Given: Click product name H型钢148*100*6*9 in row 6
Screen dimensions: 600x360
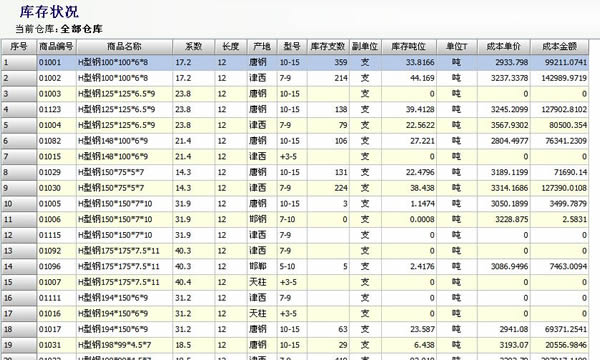Looking at the screenshot, I should [x=113, y=141].
